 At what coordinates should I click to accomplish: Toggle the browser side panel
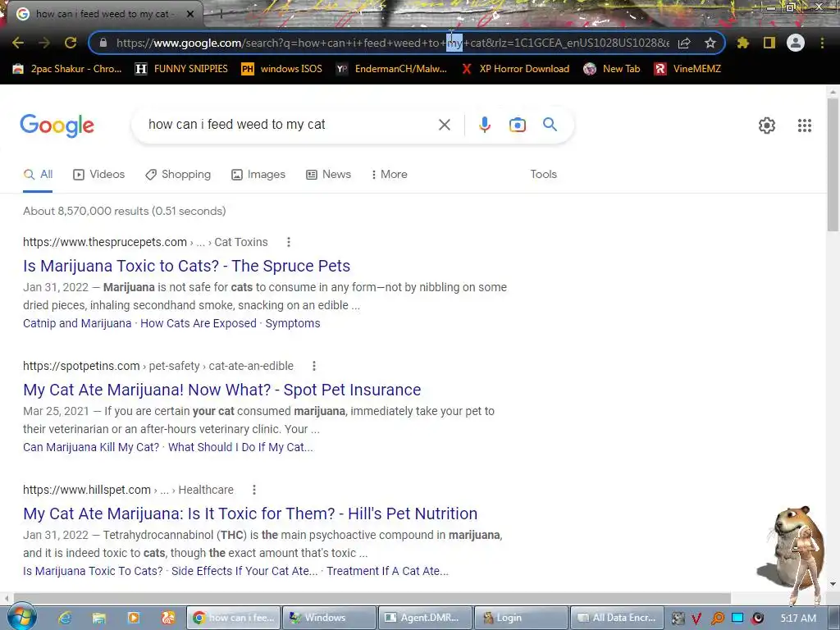click(x=769, y=43)
